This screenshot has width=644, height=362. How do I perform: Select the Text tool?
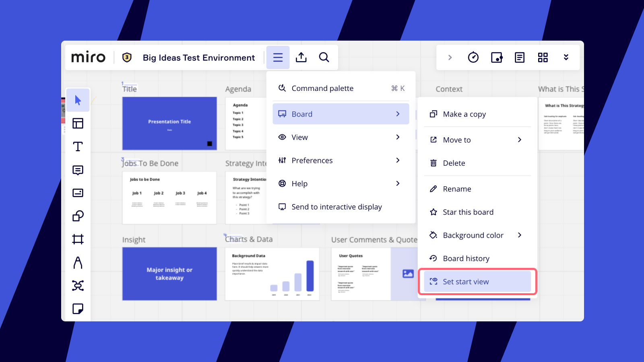coord(78,146)
